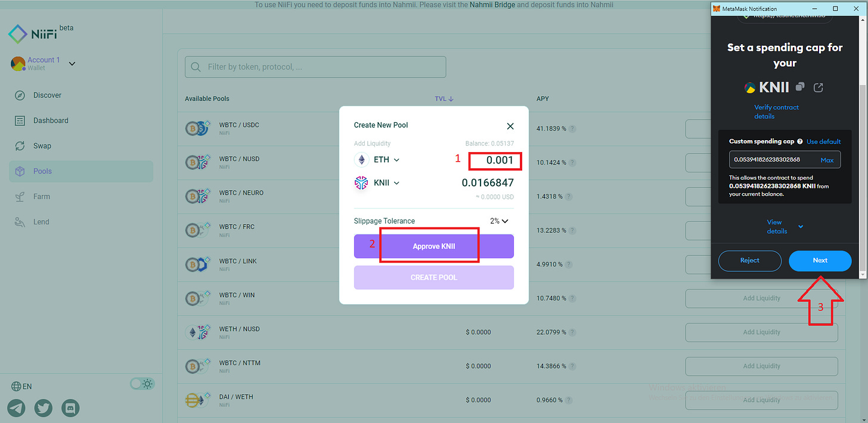Click the MetaMask window scrollbar

863,179
